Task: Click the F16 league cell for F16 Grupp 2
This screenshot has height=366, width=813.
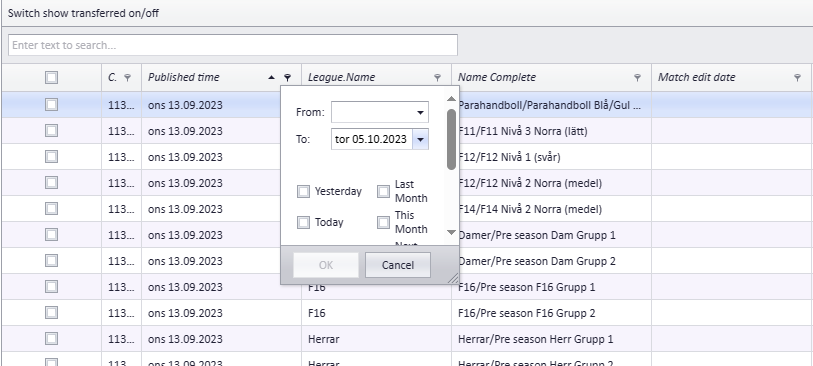Action: (376, 313)
